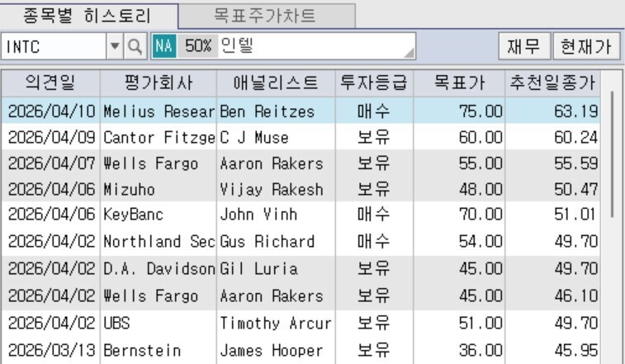Select the 2026/04/10 date cell

point(51,111)
